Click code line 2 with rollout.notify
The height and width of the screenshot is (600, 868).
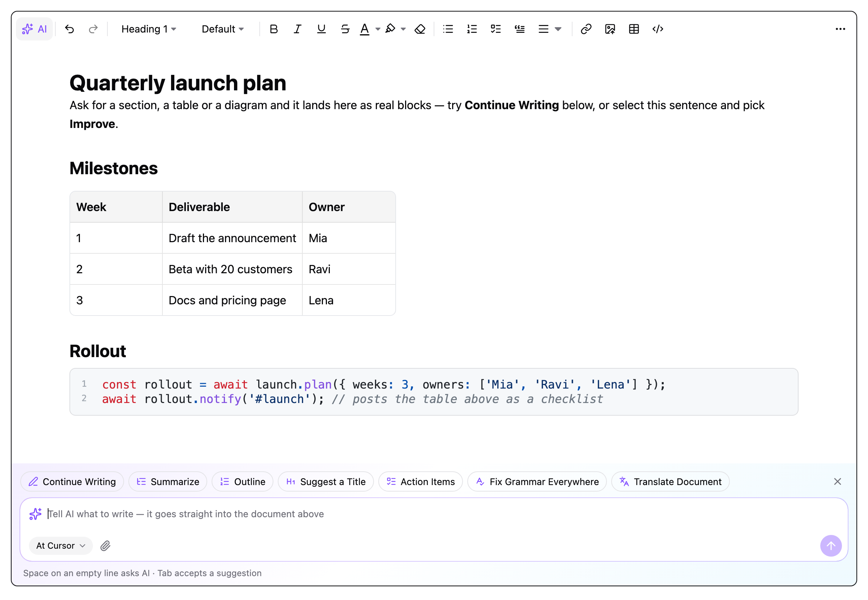352,399
